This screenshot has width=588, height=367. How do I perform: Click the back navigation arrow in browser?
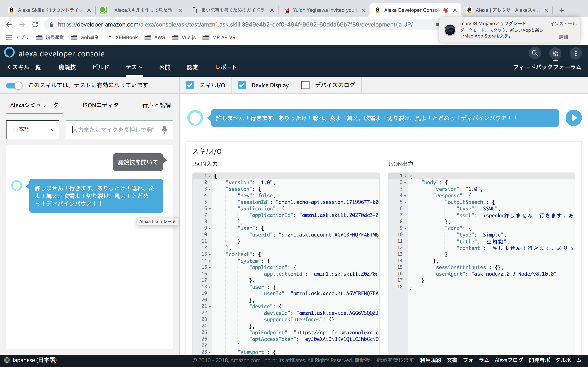(9, 24)
